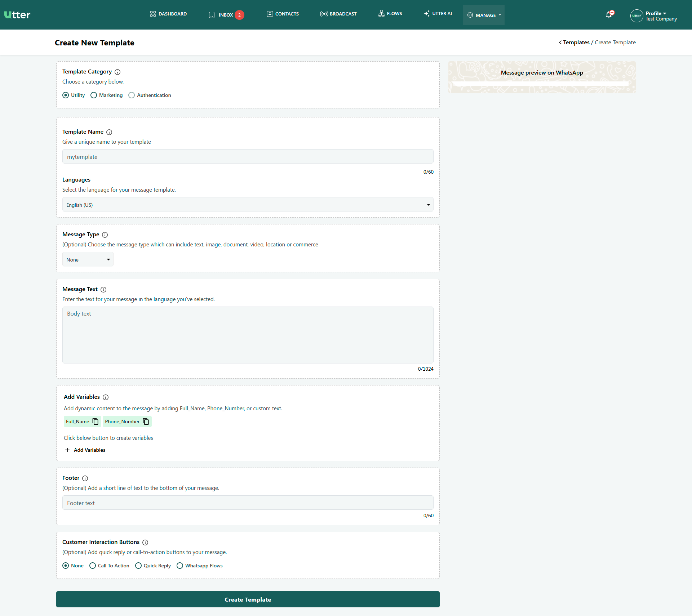Choose Whatsapp Flows option
Viewport: 692px width, 616px height.
tap(180, 566)
